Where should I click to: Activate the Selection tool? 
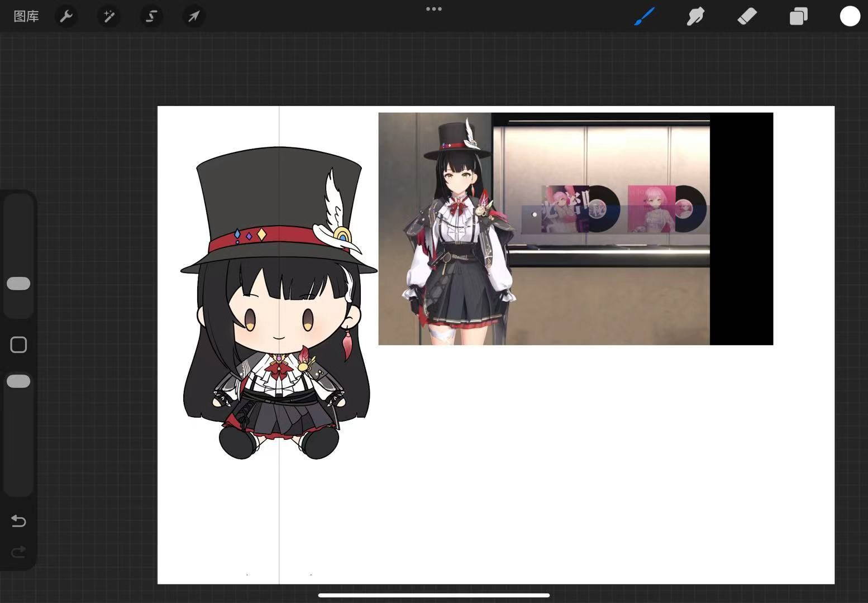pos(151,16)
